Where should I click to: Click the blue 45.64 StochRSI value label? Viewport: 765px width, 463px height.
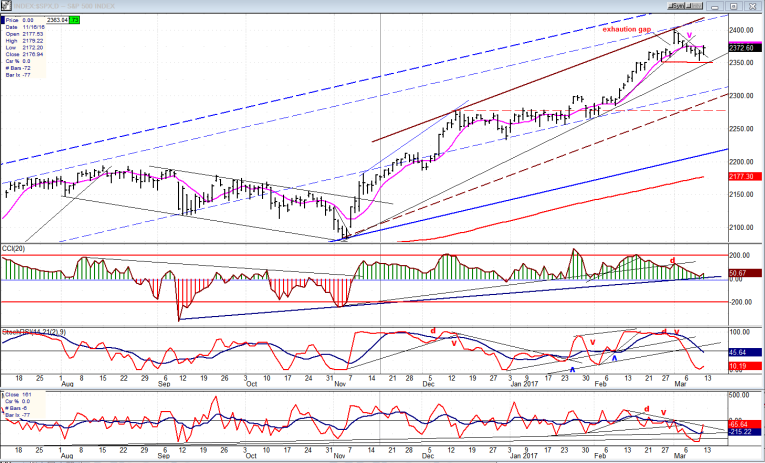745,352
